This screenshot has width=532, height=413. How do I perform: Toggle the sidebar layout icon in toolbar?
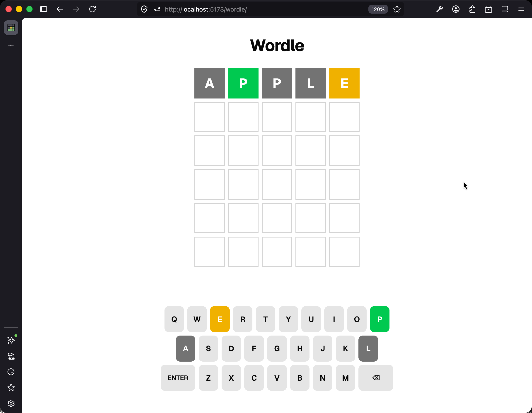[x=505, y=9]
